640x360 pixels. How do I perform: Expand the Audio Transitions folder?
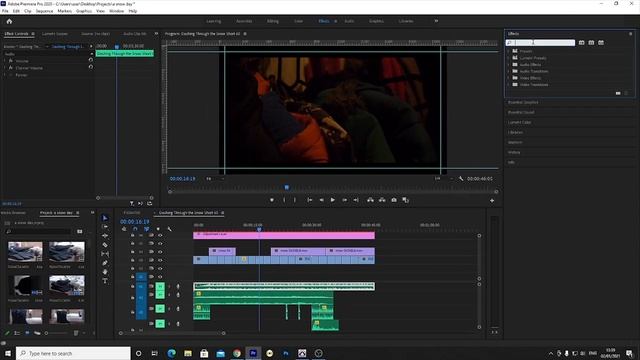509,71
